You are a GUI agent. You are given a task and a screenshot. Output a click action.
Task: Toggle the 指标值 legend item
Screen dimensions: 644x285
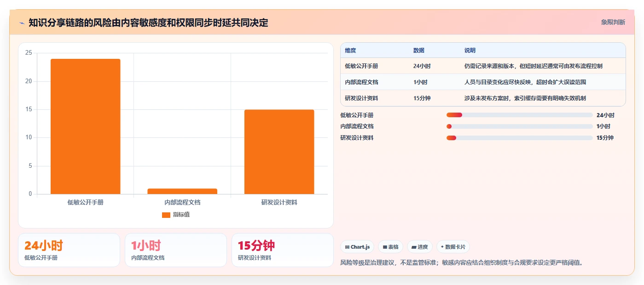176,215
